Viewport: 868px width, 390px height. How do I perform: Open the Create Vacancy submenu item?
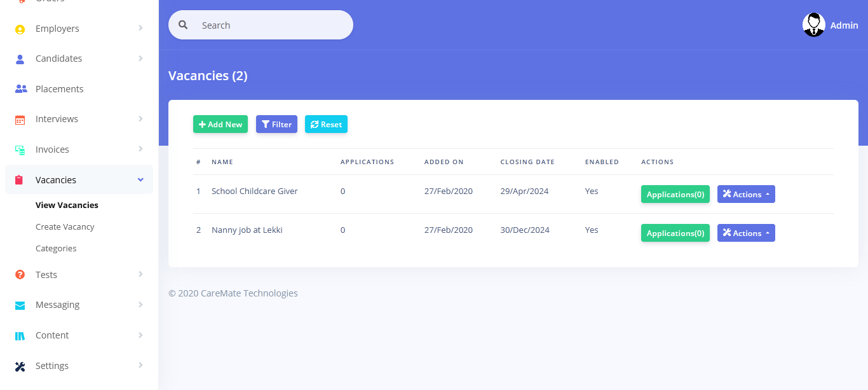(65, 226)
